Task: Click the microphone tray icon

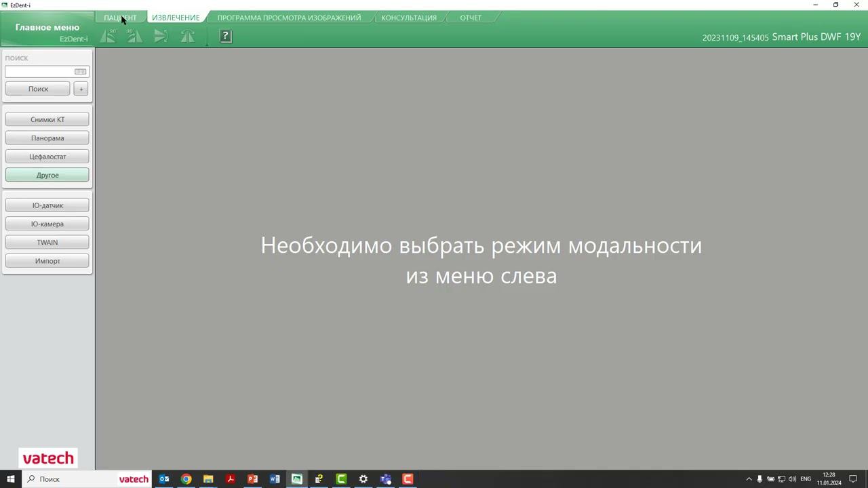Action: click(759, 479)
